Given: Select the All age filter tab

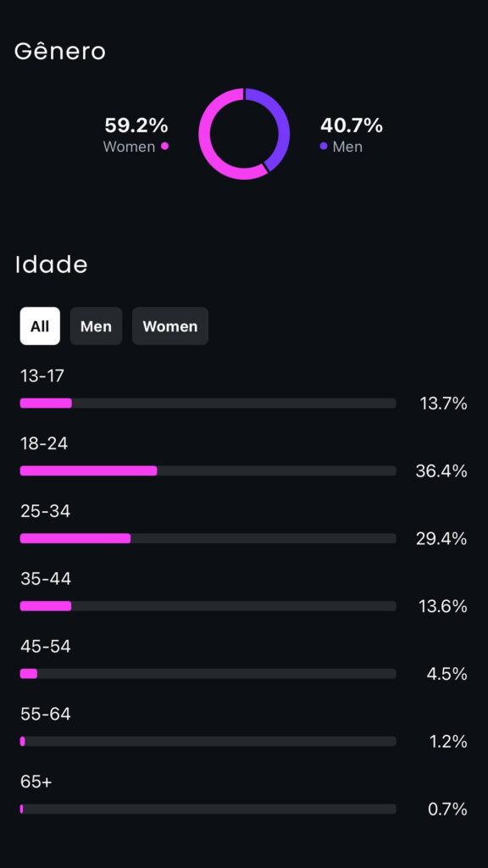Looking at the screenshot, I should [x=40, y=326].
